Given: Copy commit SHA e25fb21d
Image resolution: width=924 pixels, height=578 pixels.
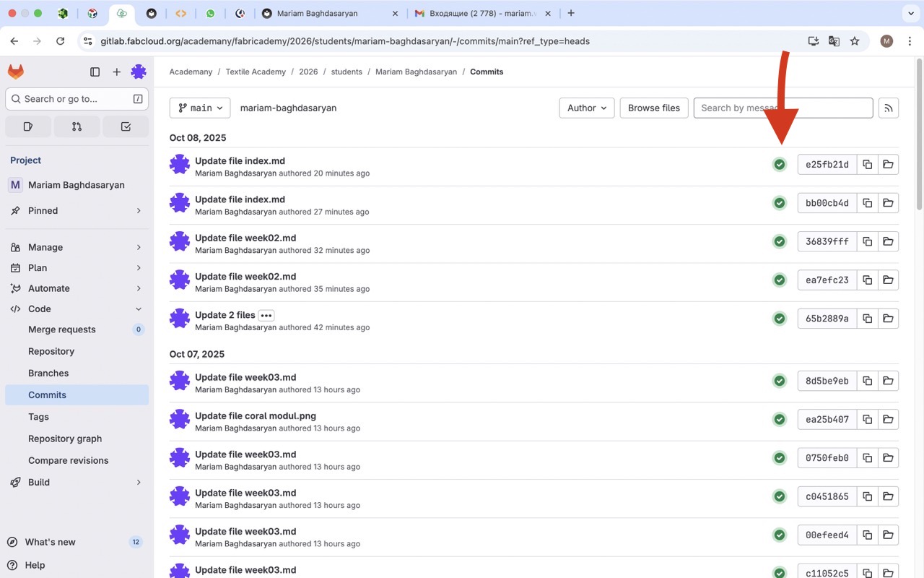Looking at the screenshot, I should (x=868, y=165).
